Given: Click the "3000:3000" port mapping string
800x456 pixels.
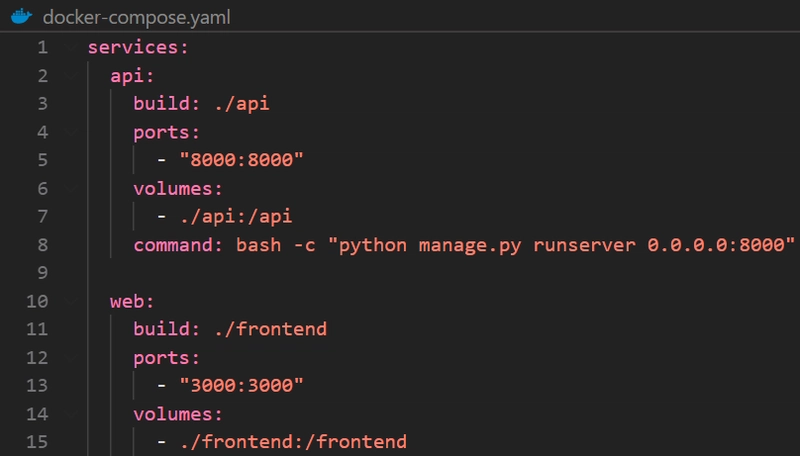Looking at the screenshot, I should 241,385.
